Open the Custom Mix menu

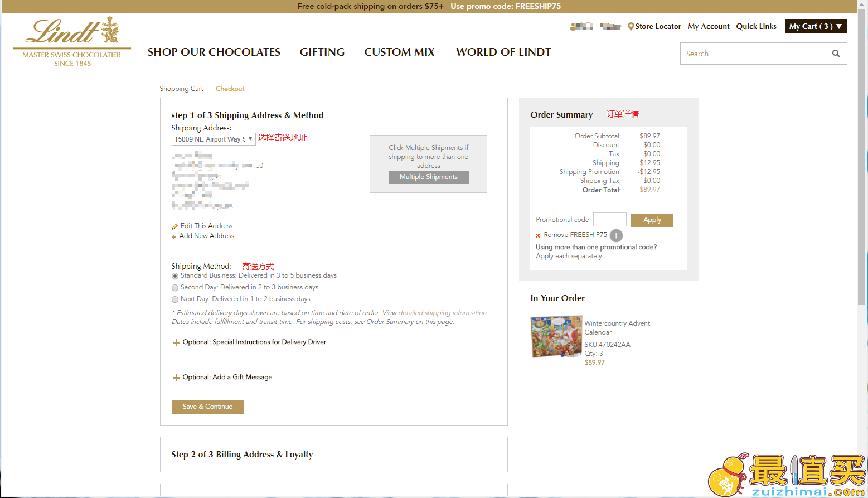[x=400, y=52]
